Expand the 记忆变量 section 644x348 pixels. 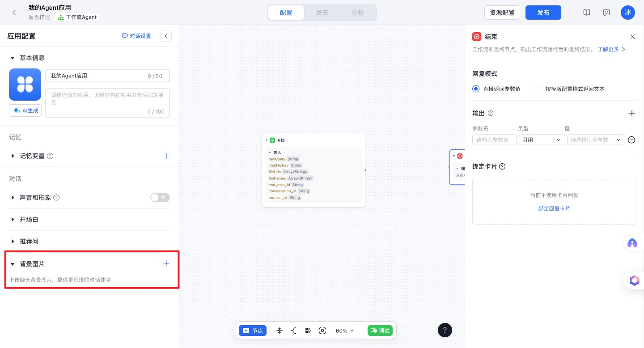point(13,156)
